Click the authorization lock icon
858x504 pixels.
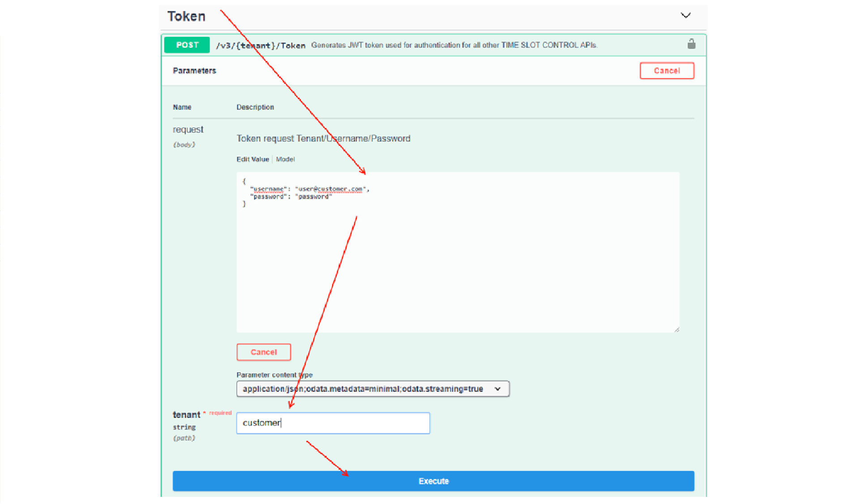coord(691,44)
